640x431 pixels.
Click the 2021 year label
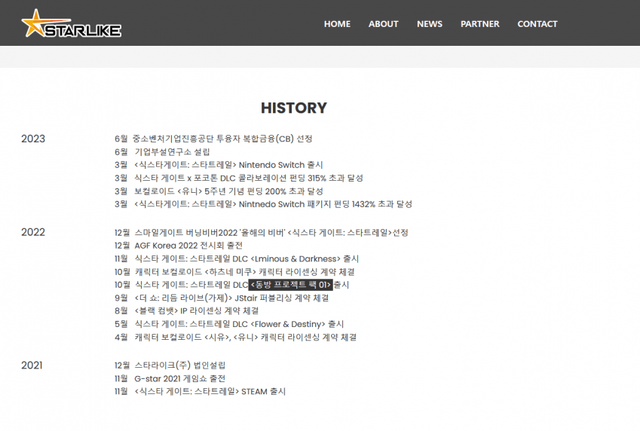coord(33,366)
